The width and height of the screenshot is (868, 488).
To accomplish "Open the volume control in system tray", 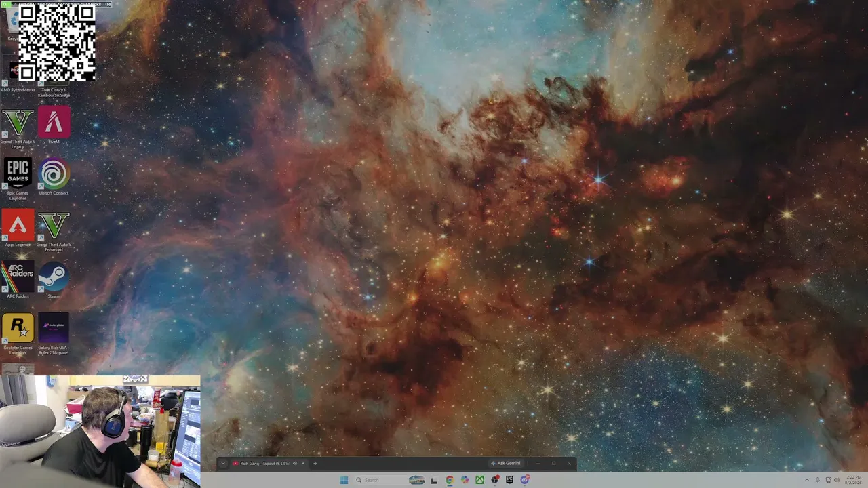I will tap(837, 480).
